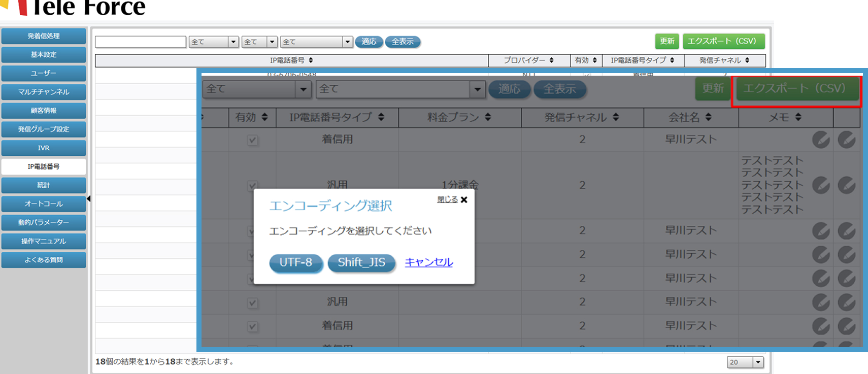The height and width of the screenshot is (374, 868).
Task: Open the first 全て dropdown in top filter bar
Action: point(214,42)
